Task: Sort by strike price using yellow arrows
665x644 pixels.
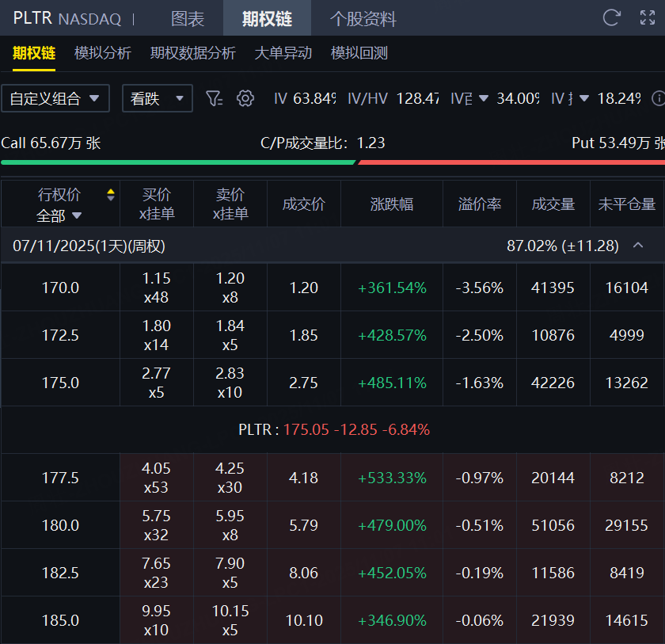Action: 111,195
